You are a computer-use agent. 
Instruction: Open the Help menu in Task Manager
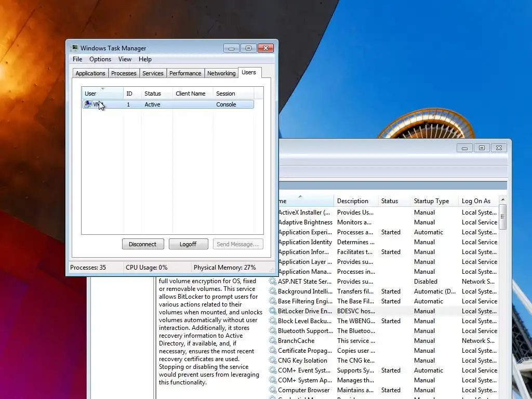point(145,59)
